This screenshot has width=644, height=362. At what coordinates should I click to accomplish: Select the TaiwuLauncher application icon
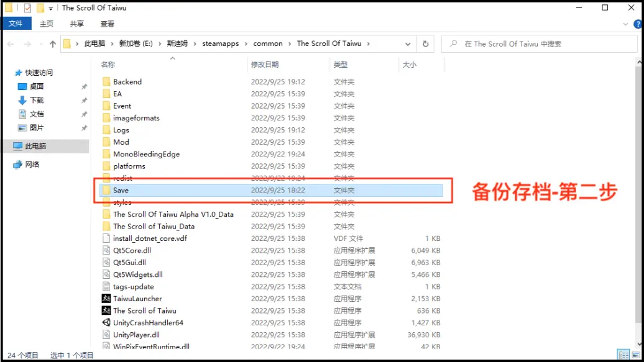pos(106,299)
